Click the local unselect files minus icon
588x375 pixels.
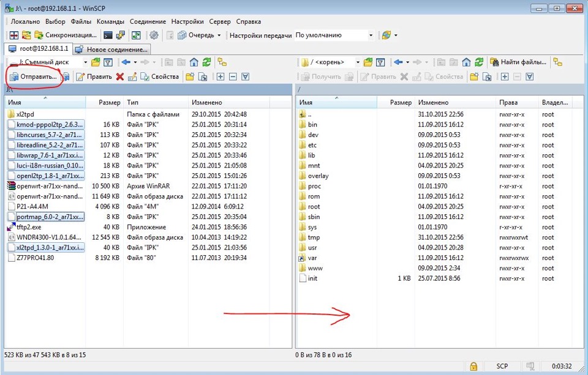point(233,77)
